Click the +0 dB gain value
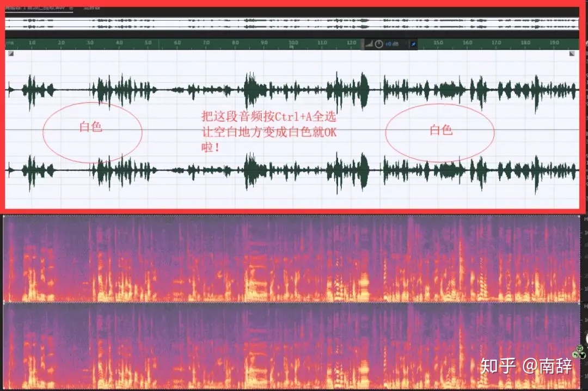 point(392,44)
